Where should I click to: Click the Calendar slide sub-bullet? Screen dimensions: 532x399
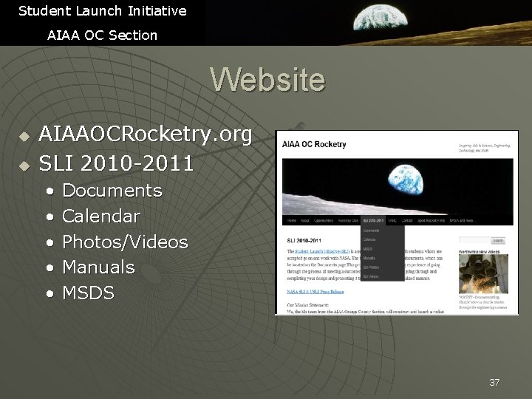(101, 216)
